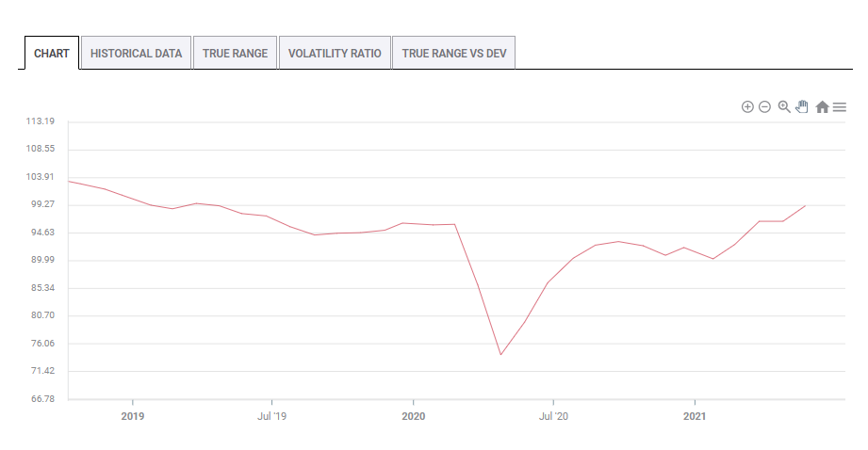This screenshot has width=868, height=450.
Task: Select the Chart tab
Action: [x=52, y=53]
